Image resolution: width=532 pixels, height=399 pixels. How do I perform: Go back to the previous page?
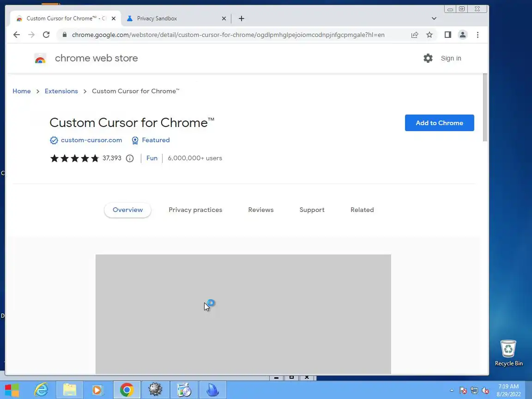pyautogui.click(x=16, y=35)
